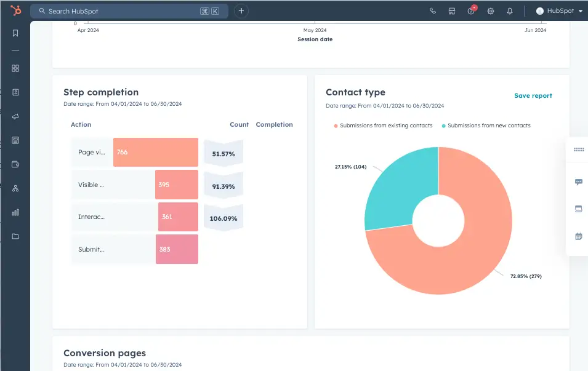This screenshot has width=588, height=371.
Task: Open the Help icon with red badge
Action: 471,11
